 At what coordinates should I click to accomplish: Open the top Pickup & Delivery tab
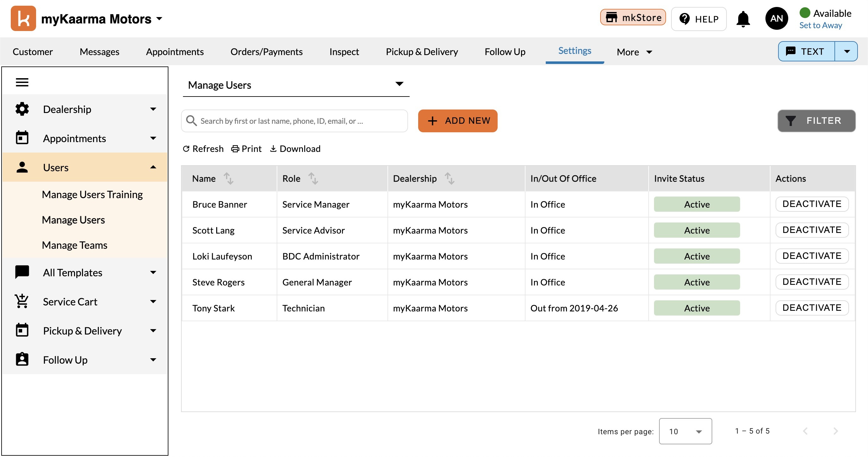(422, 52)
